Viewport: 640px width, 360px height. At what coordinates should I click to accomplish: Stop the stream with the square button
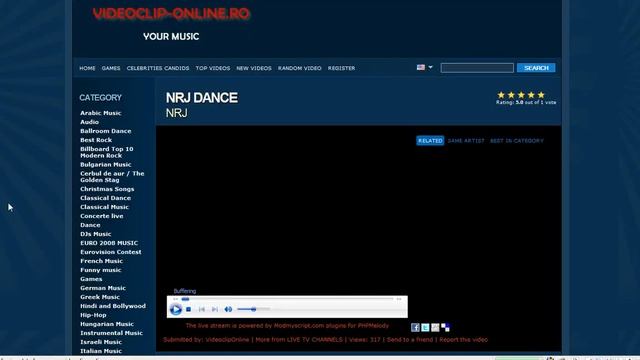(x=189, y=310)
